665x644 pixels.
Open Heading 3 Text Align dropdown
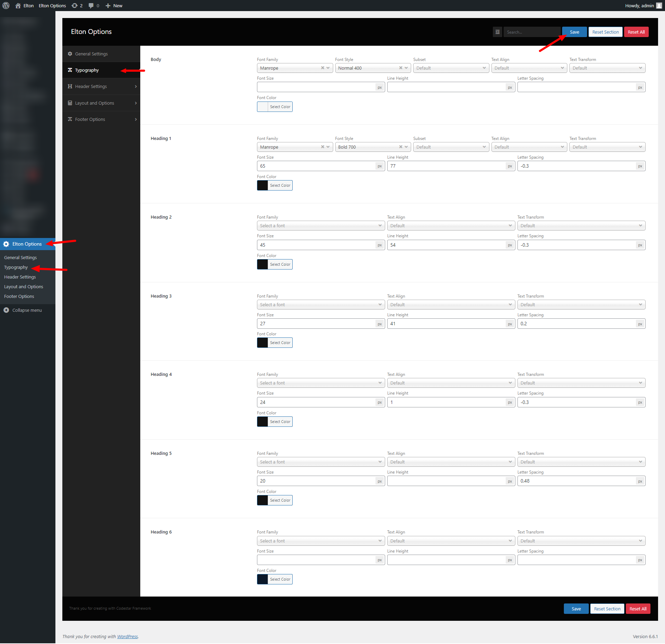[x=451, y=305]
